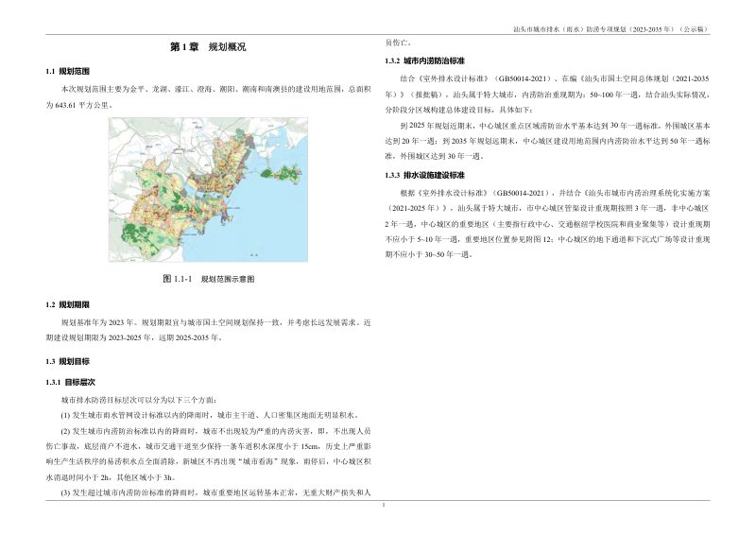
Task: Select the heading "1.3 规划目标"
Action: (67, 361)
